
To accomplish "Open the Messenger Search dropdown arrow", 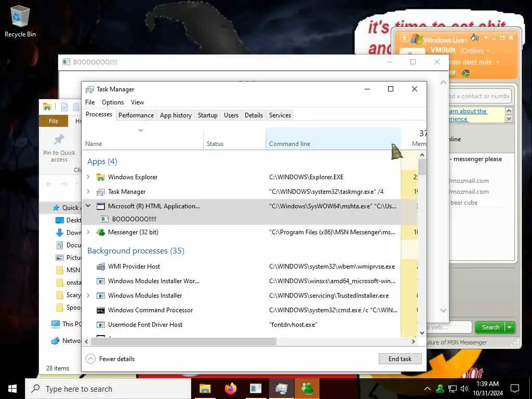I will pyautogui.click(x=509, y=327).
